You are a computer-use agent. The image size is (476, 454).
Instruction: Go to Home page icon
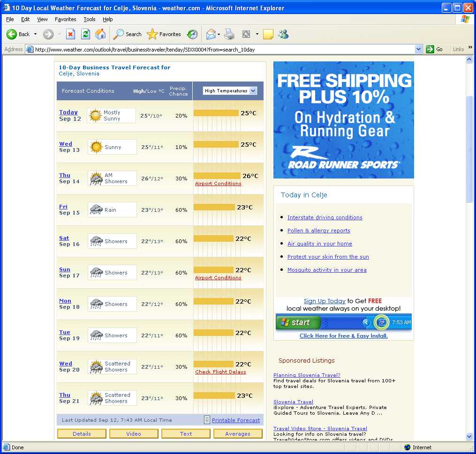tap(100, 34)
